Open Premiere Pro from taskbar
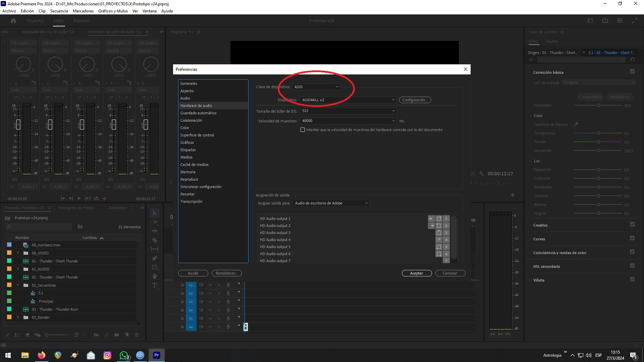This screenshot has height=362, width=644. click(157, 355)
